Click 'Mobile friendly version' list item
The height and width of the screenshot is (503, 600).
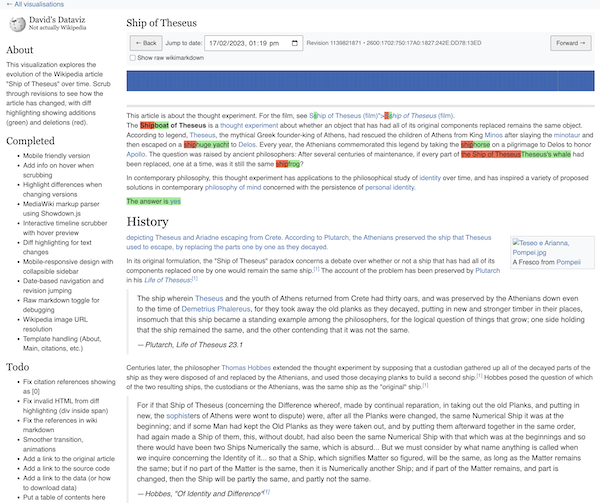point(57,156)
